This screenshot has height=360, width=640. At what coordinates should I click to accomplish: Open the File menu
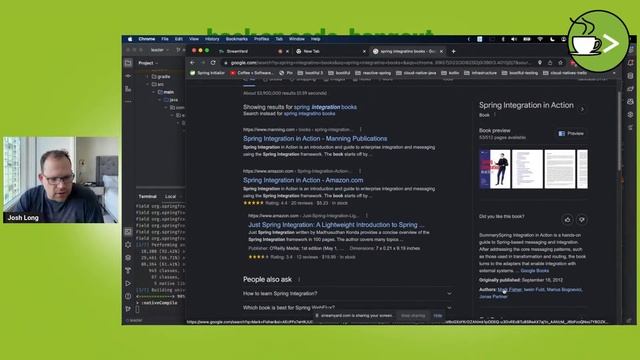[165, 39]
